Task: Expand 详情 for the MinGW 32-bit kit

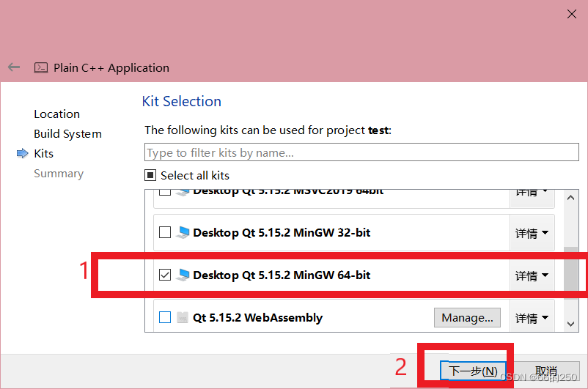Action: coord(532,233)
